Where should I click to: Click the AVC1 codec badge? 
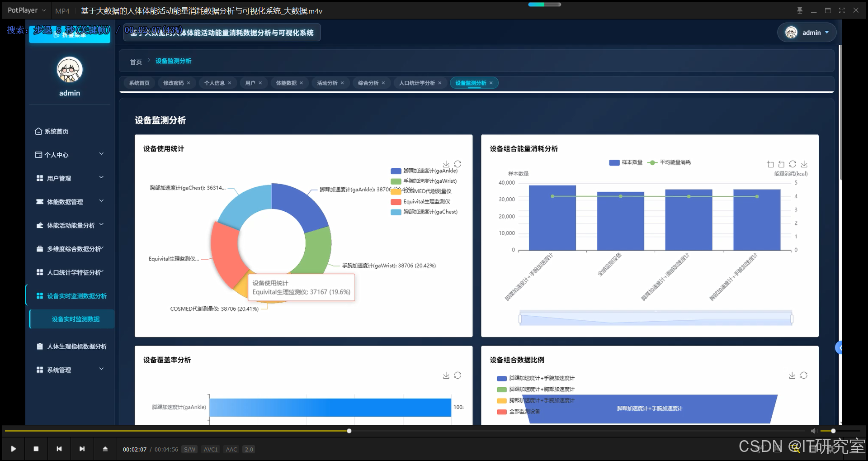click(x=211, y=449)
